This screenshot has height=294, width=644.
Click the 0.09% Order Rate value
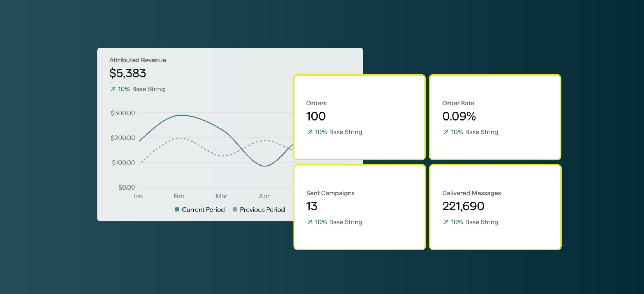point(459,116)
